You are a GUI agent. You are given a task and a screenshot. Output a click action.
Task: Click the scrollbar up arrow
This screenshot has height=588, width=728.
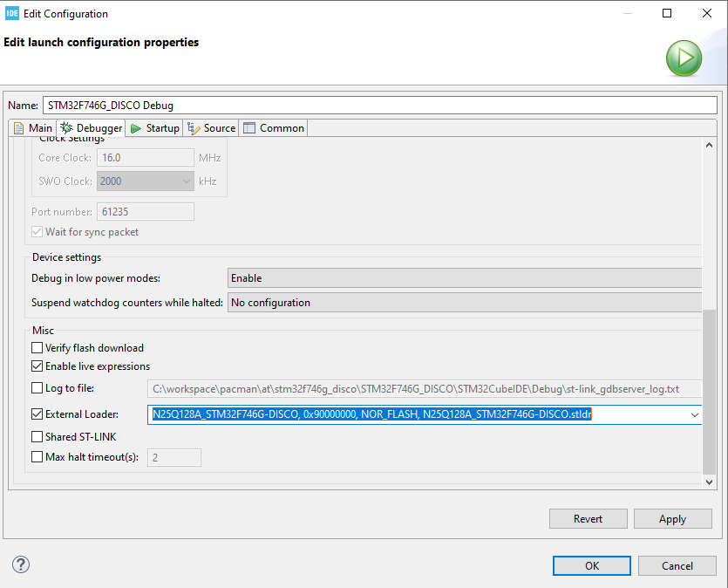[x=709, y=145]
